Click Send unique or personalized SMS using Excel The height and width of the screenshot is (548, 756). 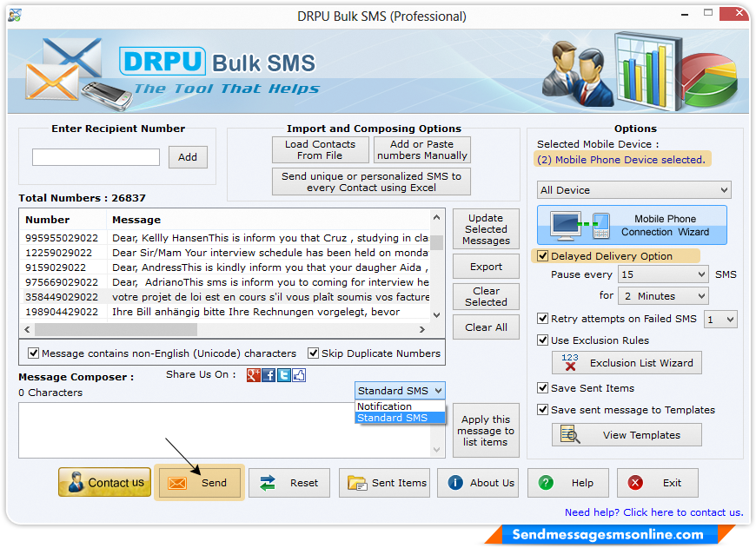(371, 182)
